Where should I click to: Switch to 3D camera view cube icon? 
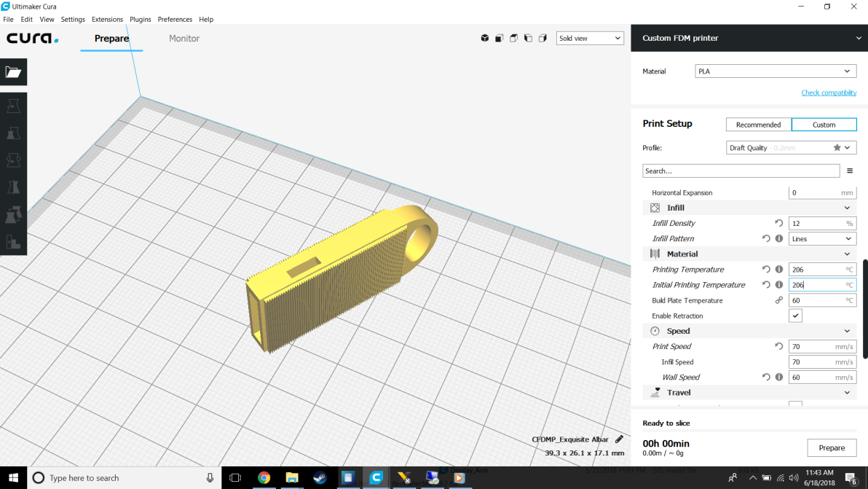click(x=485, y=38)
